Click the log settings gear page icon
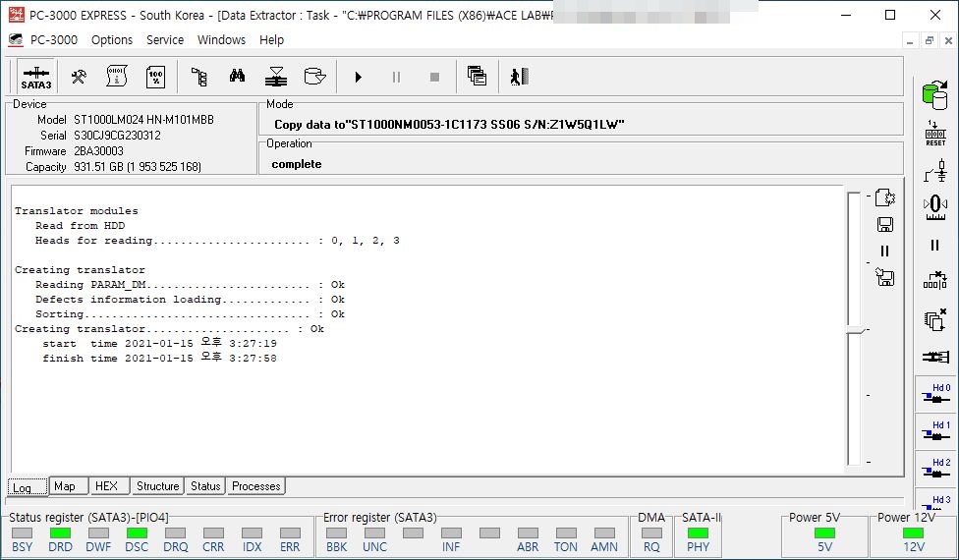The width and height of the screenshot is (959, 560). click(885, 198)
